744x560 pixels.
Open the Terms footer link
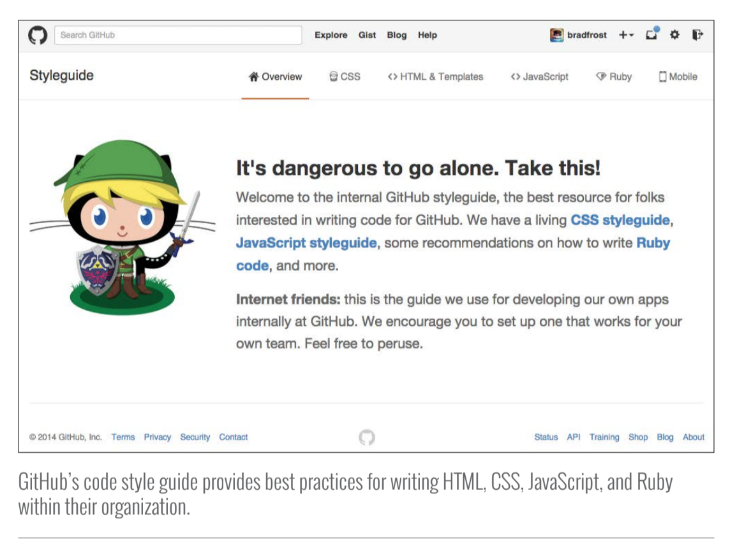[x=123, y=437]
